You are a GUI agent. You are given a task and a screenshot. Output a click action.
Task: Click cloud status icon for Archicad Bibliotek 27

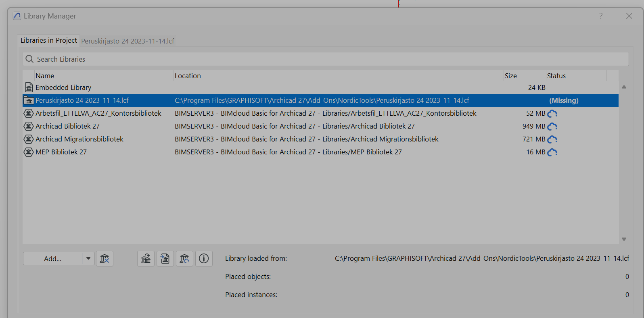click(552, 126)
